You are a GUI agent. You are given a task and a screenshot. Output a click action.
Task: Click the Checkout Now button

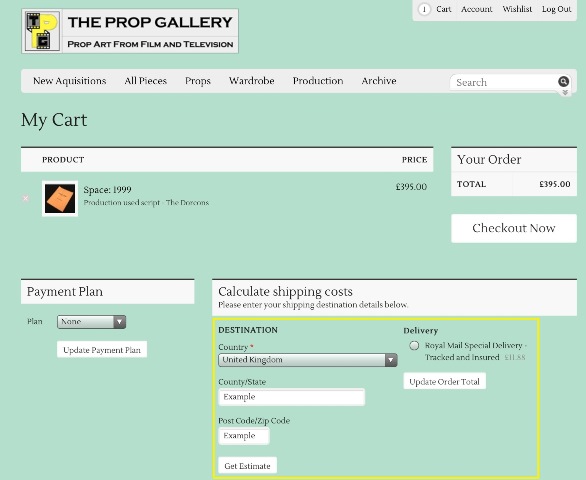coord(514,228)
